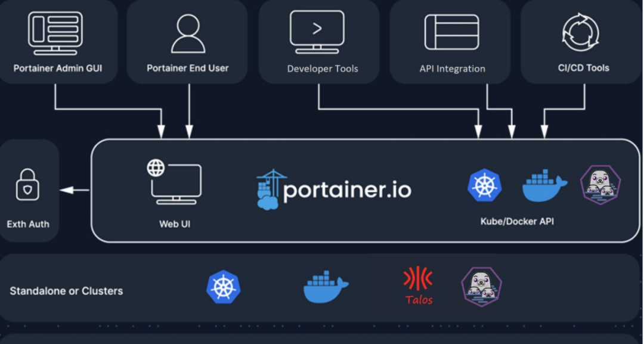The height and width of the screenshot is (344, 644).
Task: Click the "Web UI" label
Action: (x=175, y=224)
